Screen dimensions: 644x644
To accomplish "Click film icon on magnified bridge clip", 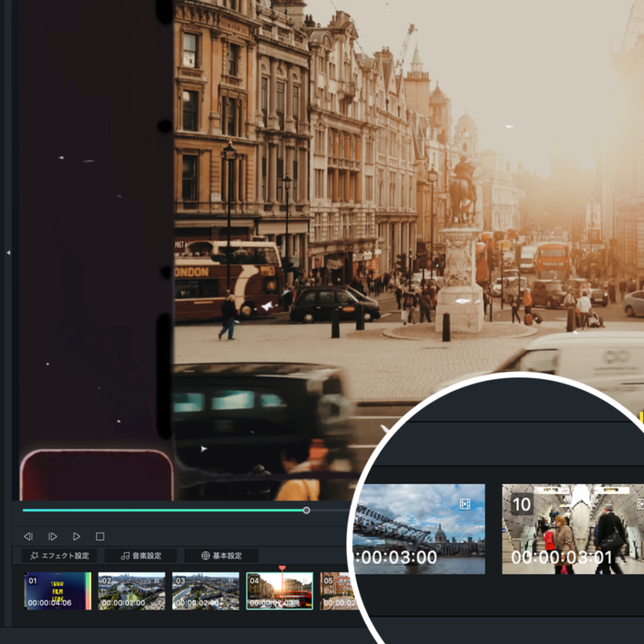I will [x=465, y=504].
